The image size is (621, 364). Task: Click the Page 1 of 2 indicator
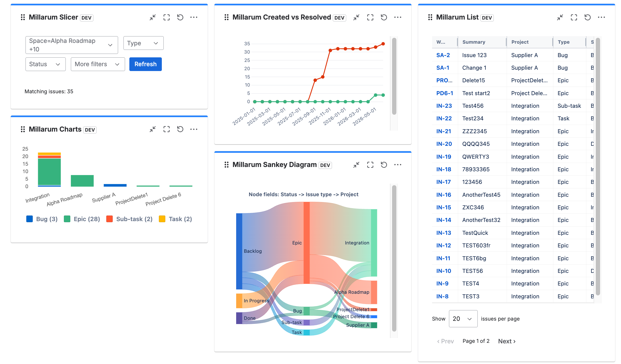(x=476, y=341)
